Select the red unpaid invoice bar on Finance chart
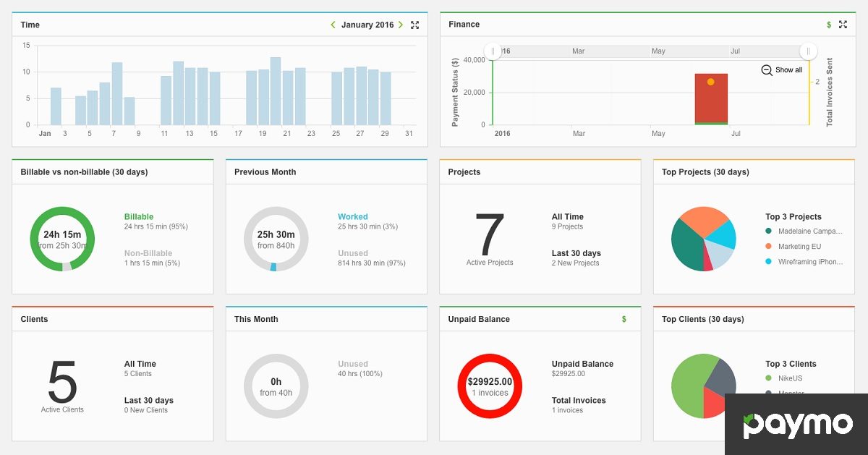The height and width of the screenshot is (455, 868). pyautogui.click(x=711, y=98)
